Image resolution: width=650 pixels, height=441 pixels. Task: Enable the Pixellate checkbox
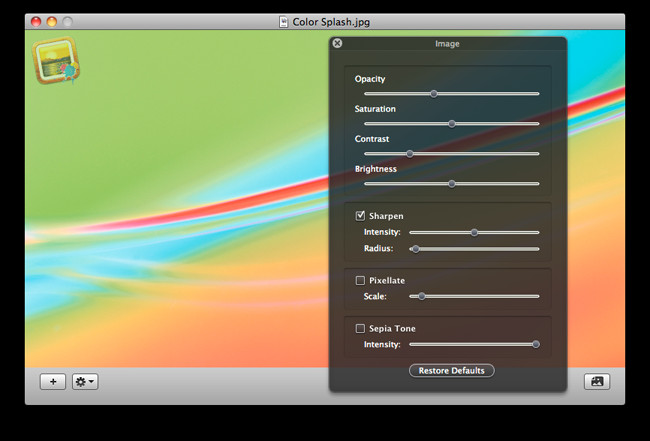point(360,281)
